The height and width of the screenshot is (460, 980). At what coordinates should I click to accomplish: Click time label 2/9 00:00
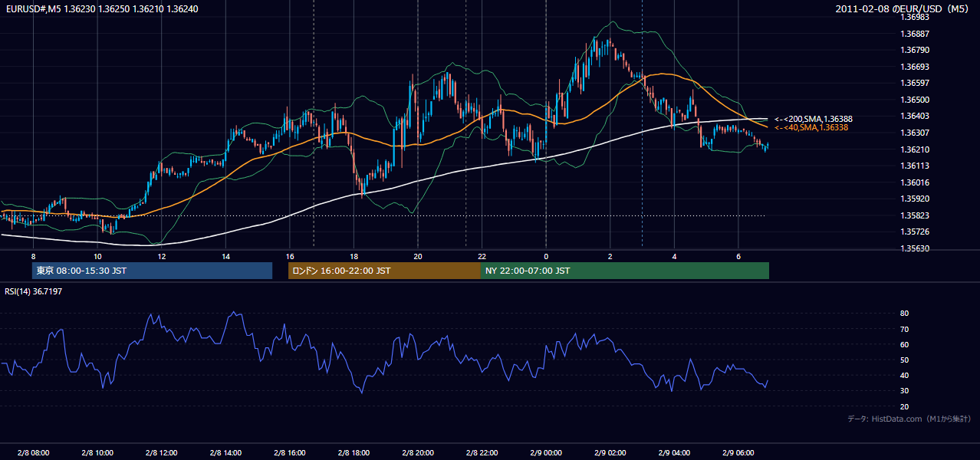coord(545,452)
